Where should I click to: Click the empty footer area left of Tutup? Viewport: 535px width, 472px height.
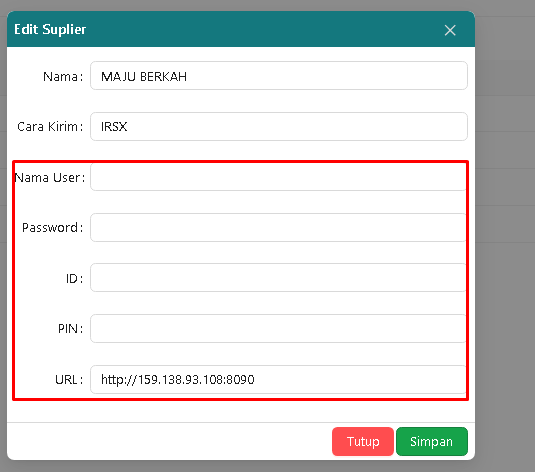click(169, 441)
